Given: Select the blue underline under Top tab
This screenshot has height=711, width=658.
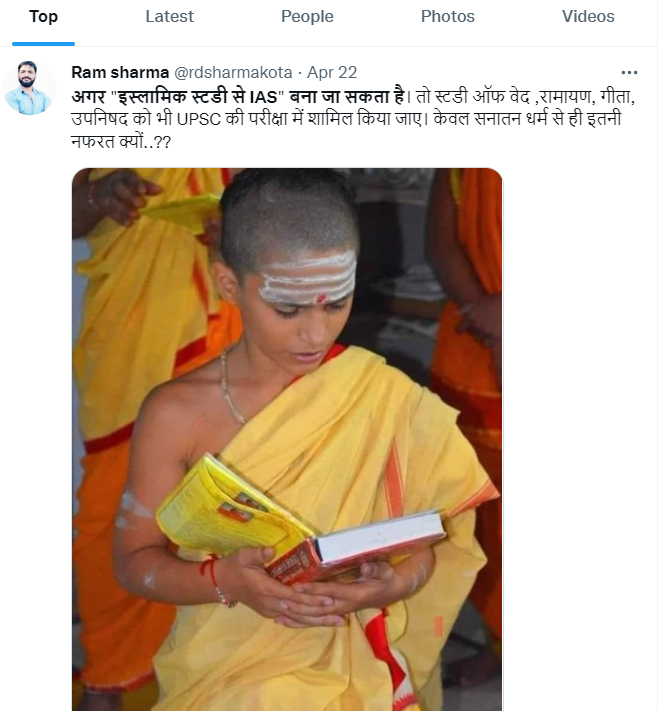Looking at the screenshot, I should point(44,44).
